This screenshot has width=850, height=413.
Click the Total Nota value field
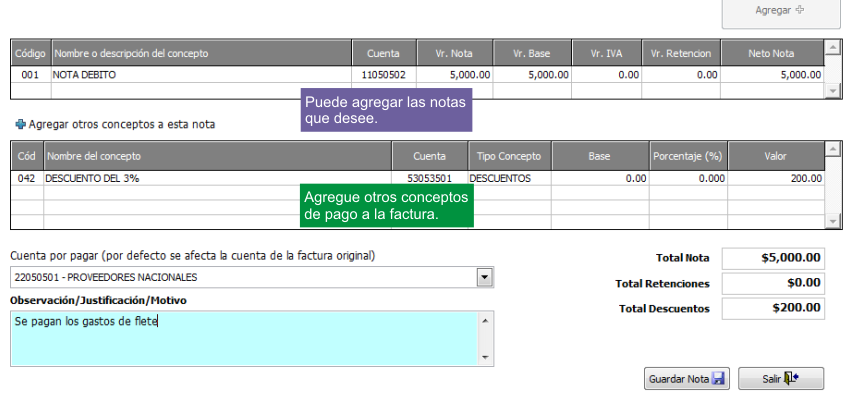773,258
